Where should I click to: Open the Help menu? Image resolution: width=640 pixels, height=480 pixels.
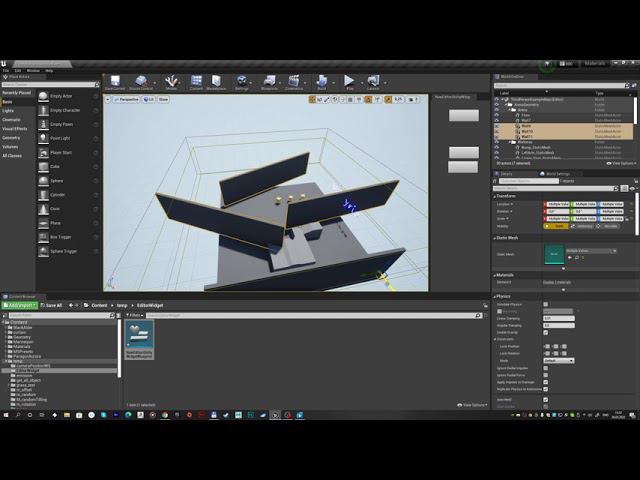pyautogui.click(x=49, y=71)
